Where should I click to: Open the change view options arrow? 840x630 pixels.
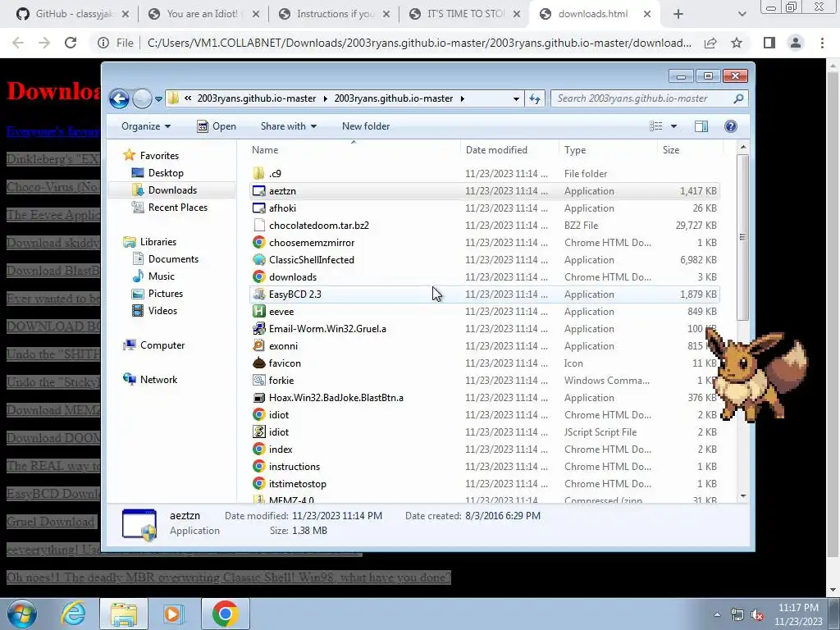[x=673, y=126]
